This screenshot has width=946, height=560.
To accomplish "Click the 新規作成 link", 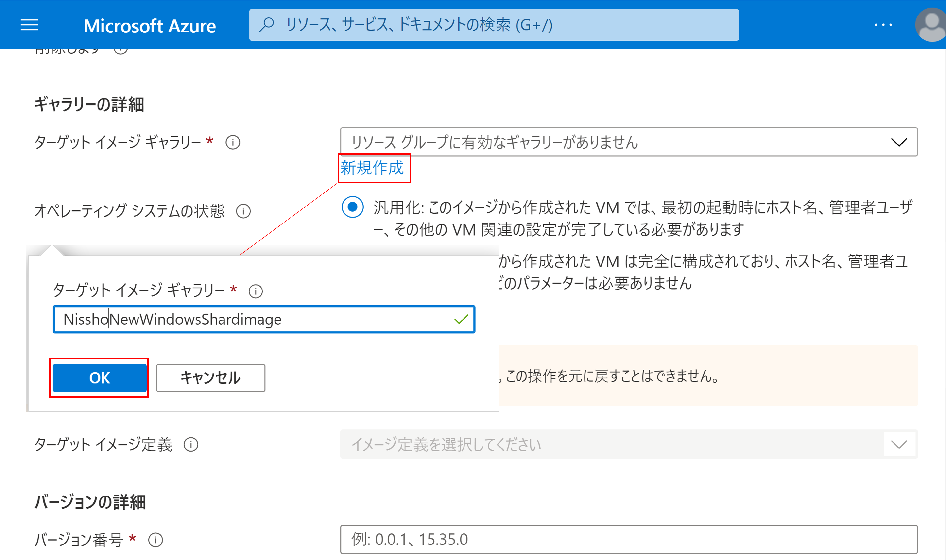I will [x=372, y=168].
